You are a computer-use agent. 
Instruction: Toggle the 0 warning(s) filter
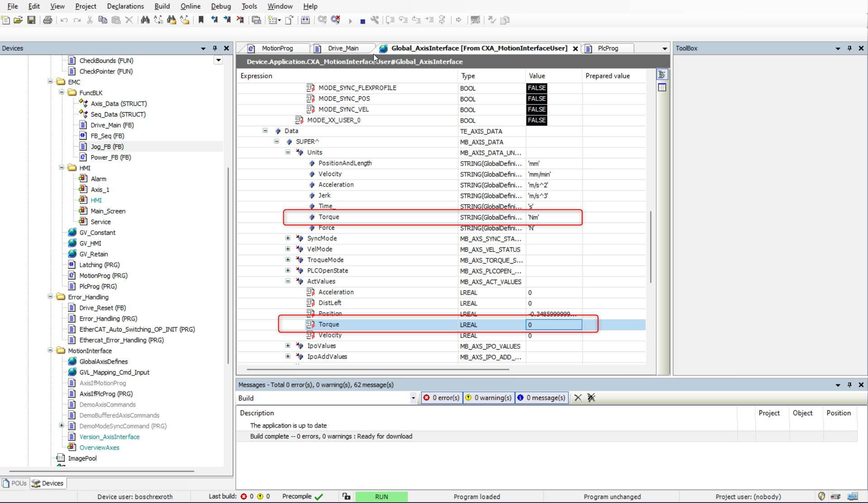click(x=489, y=398)
